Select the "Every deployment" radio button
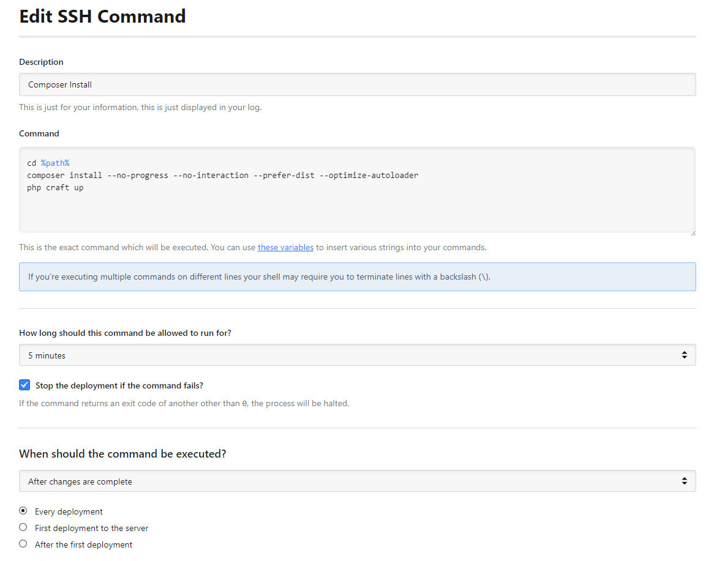This screenshot has height=561, width=728. coord(23,511)
